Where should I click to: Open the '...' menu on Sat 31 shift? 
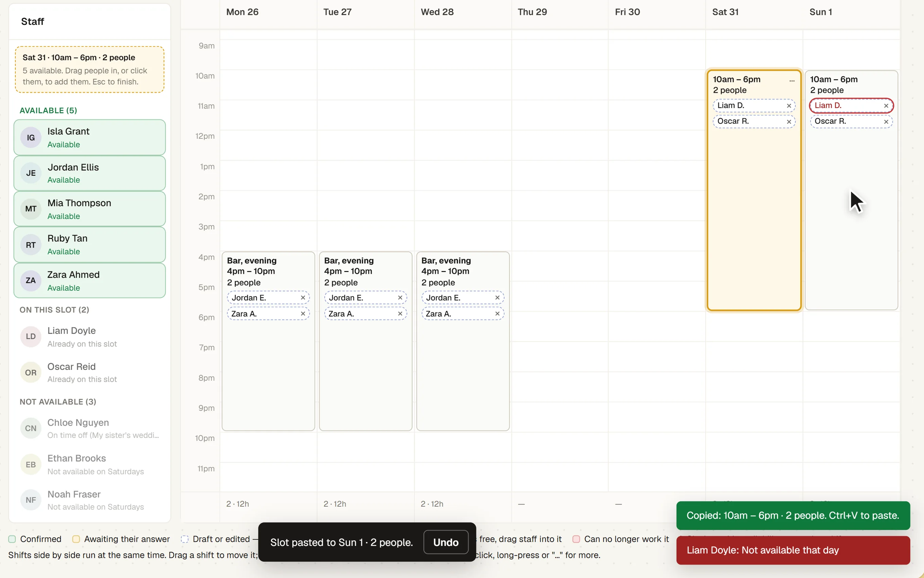[x=792, y=80]
